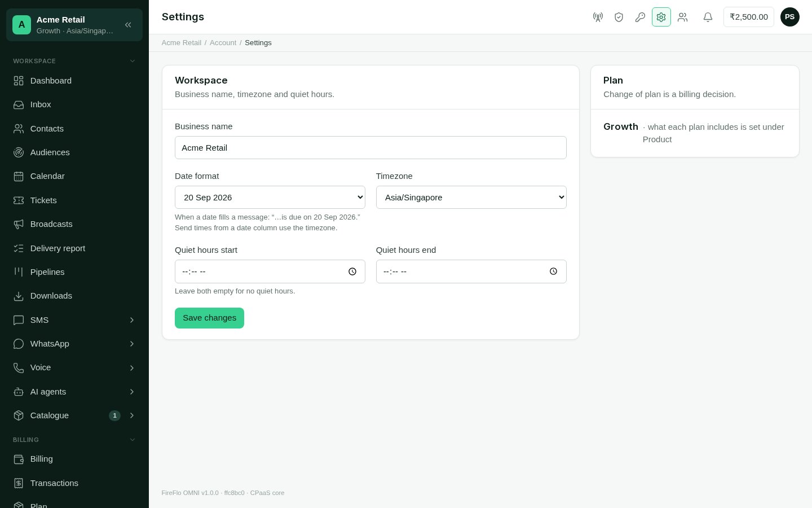
Task: Open Inbox from sidebar
Action: click(x=74, y=104)
